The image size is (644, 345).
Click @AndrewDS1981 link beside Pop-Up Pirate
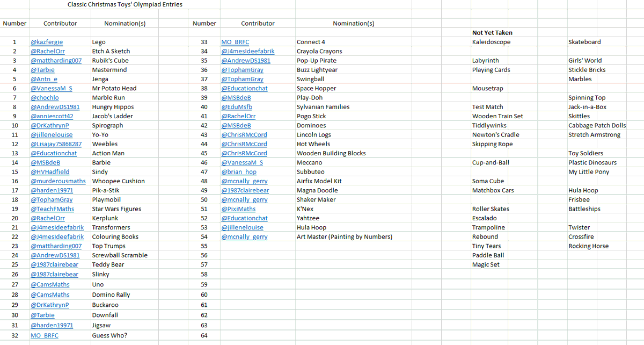(246, 61)
